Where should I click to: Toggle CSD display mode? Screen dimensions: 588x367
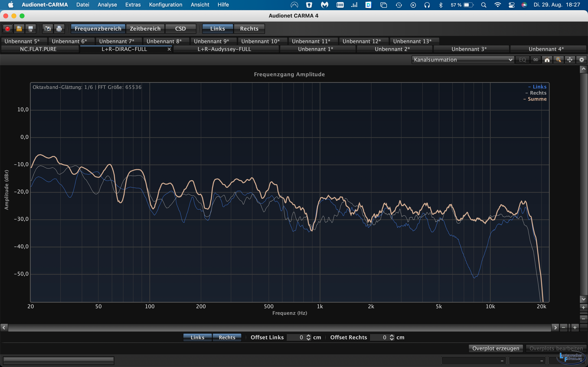[x=180, y=29]
